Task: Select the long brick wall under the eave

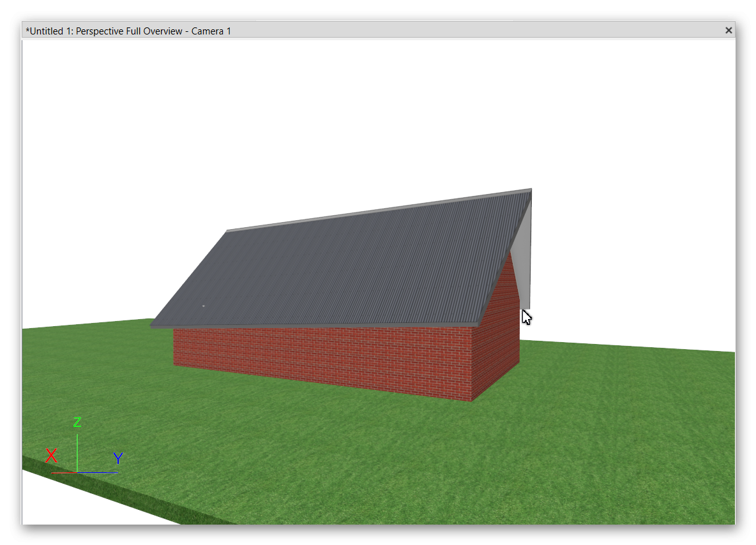Action: (x=319, y=357)
